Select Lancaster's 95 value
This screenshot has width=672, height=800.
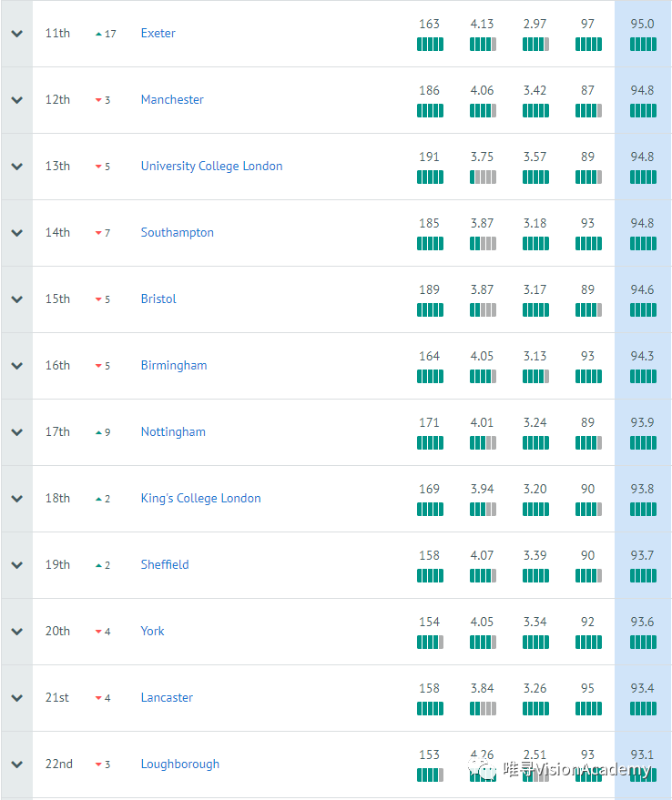point(587,688)
